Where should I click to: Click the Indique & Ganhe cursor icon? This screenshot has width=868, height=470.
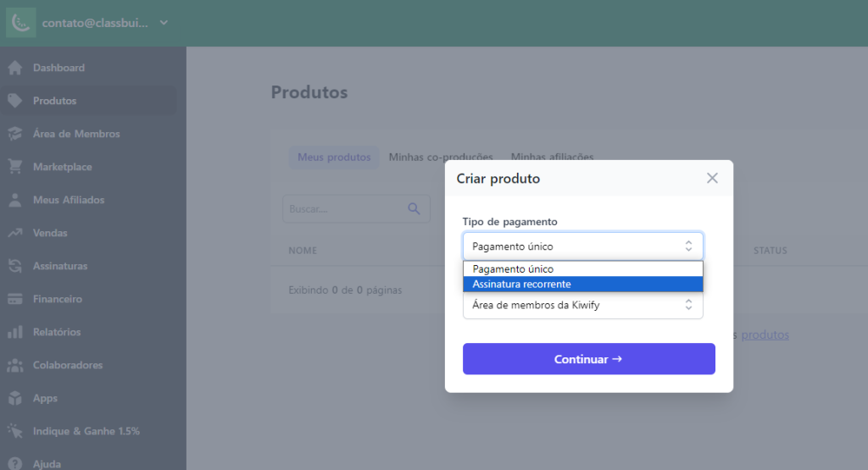tap(15, 431)
